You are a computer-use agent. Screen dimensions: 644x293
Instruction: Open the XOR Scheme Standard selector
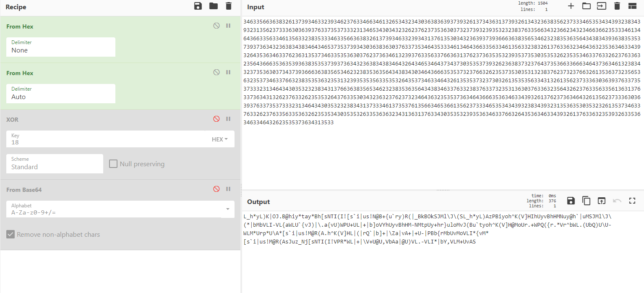click(x=55, y=164)
